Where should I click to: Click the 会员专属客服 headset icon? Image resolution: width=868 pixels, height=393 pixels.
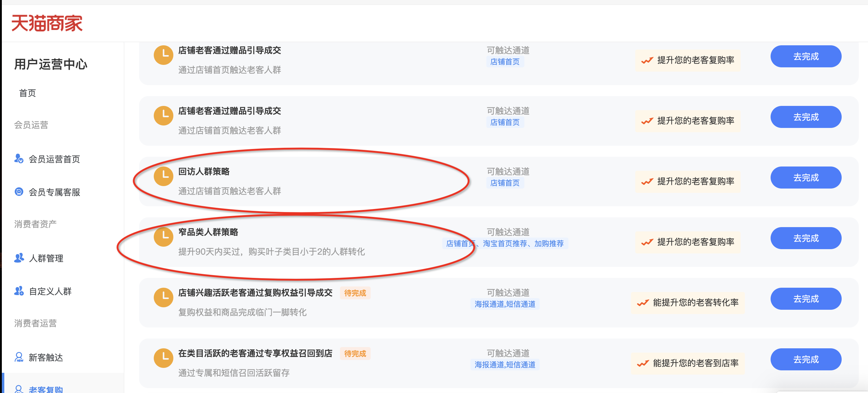19,192
